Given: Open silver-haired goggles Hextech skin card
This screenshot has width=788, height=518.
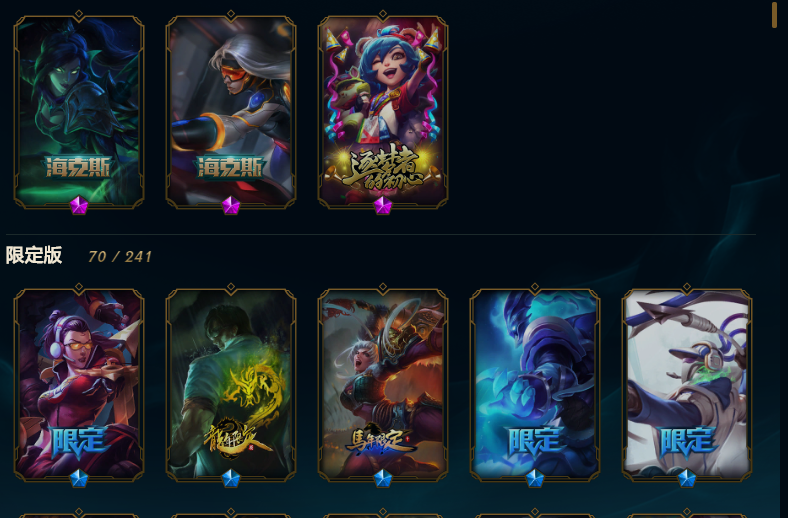Looking at the screenshot, I should (231, 112).
